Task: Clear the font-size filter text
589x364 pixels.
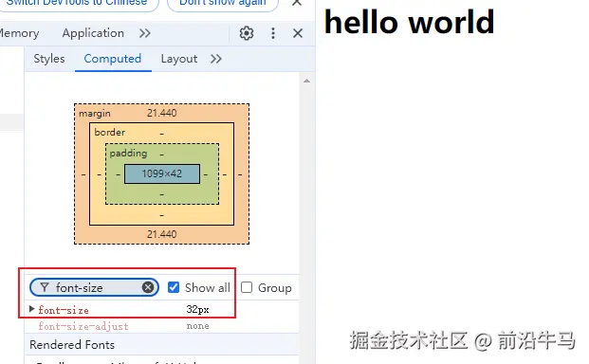Action: pyautogui.click(x=148, y=287)
